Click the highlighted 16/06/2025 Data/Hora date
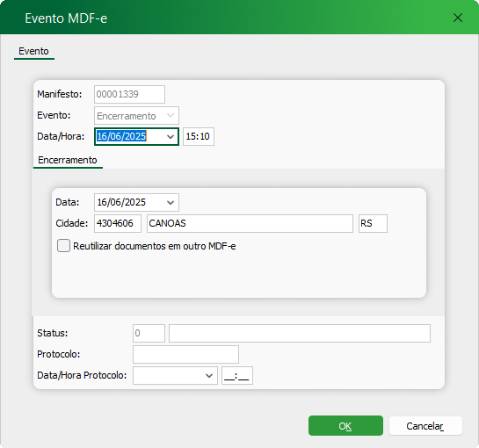The width and height of the screenshot is (479, 448). [121, 136]
